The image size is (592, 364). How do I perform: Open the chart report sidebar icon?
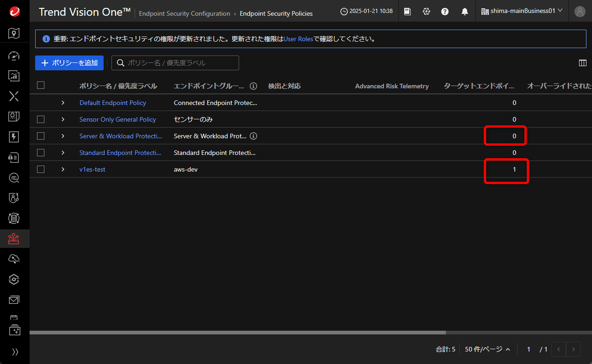(14, 76)
